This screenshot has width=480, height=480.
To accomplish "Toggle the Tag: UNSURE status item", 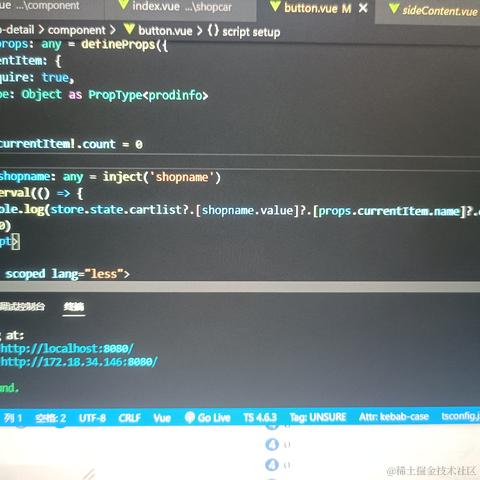I will pyautogui.click(x=318, y=417).
